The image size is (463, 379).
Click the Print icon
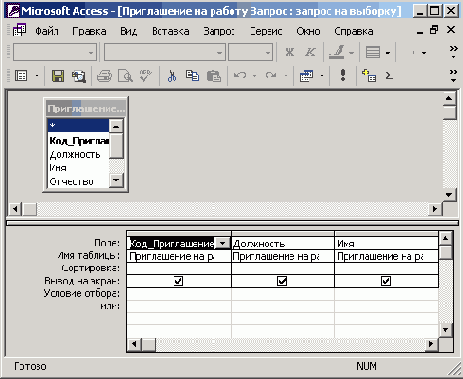104,76
